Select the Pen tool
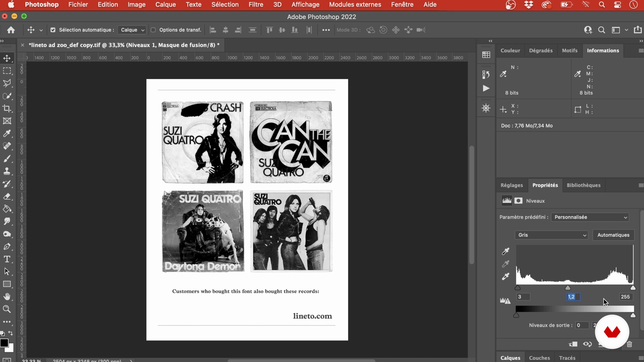The height and width of the screenshot is (362, 644). pos(7,247)
